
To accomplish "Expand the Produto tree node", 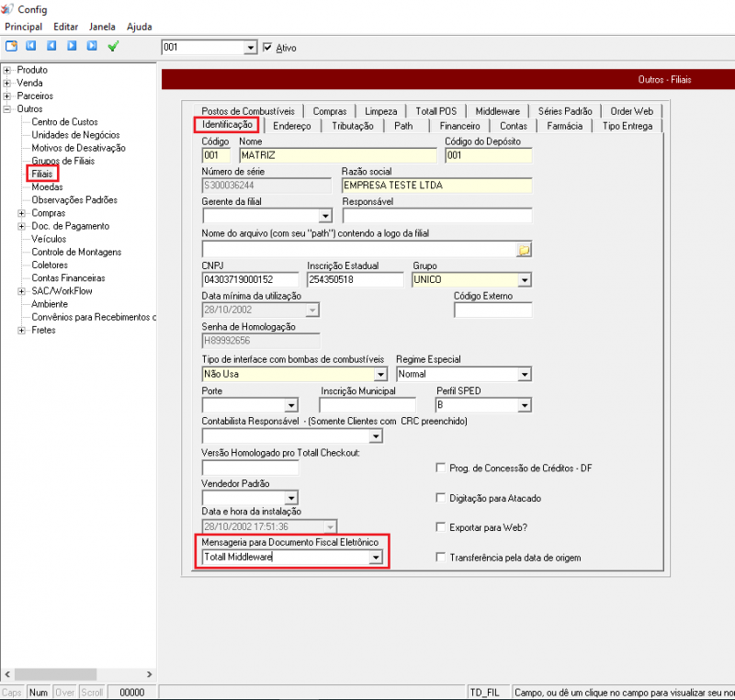I will pyautogui.click(x=7, y=70).
